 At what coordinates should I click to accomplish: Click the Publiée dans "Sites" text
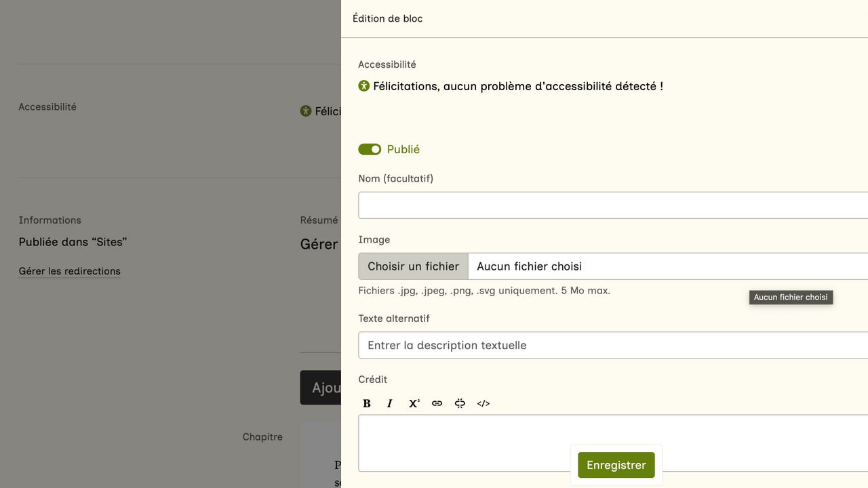click(x=73, y=242)
